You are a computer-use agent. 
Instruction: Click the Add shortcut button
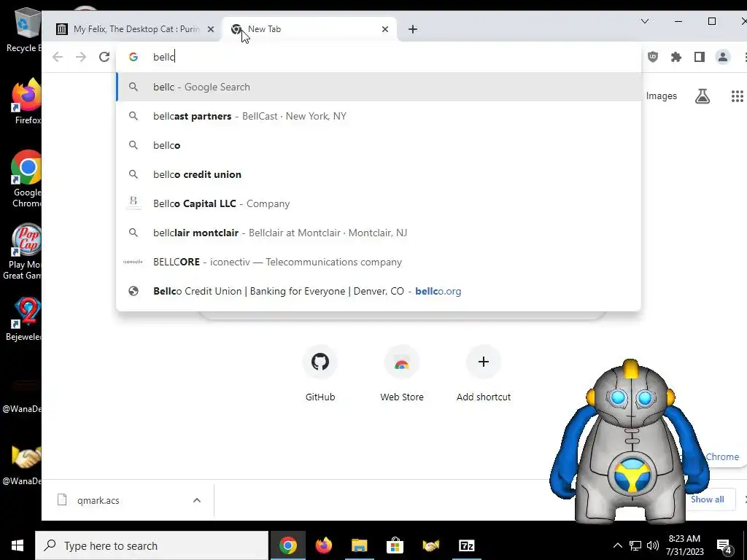point(484,373)
